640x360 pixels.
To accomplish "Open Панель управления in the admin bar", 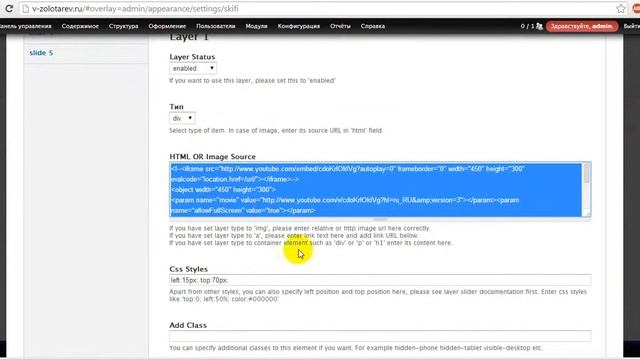I will coord(26,26).
